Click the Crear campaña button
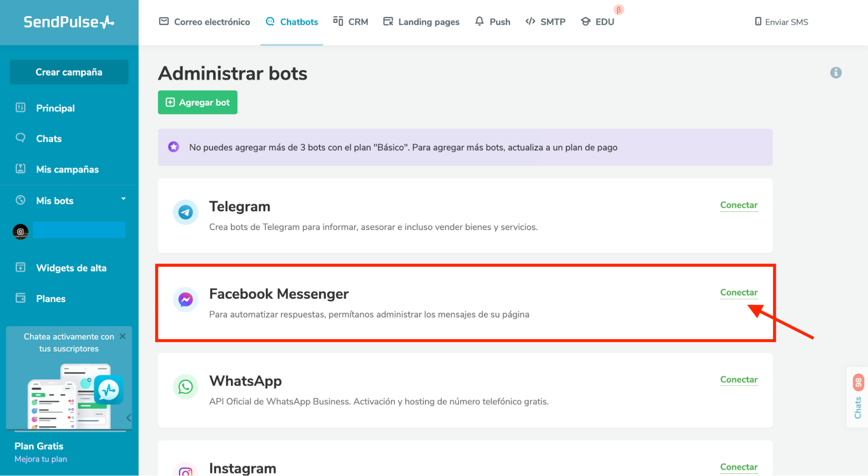868x476 pixels. (69, 72)
